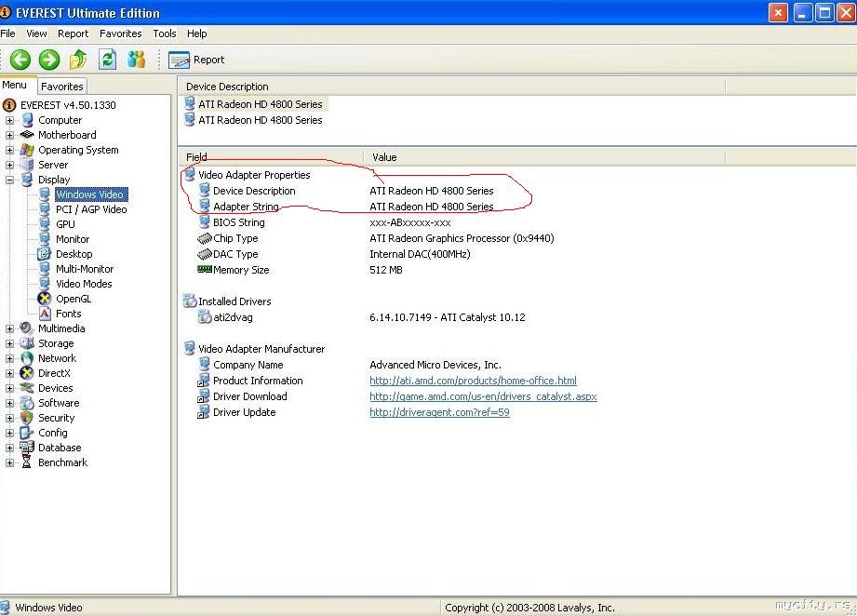Open the Favorites menu
Viewport: 857px width, 616px height.
(x=120, y=33)
